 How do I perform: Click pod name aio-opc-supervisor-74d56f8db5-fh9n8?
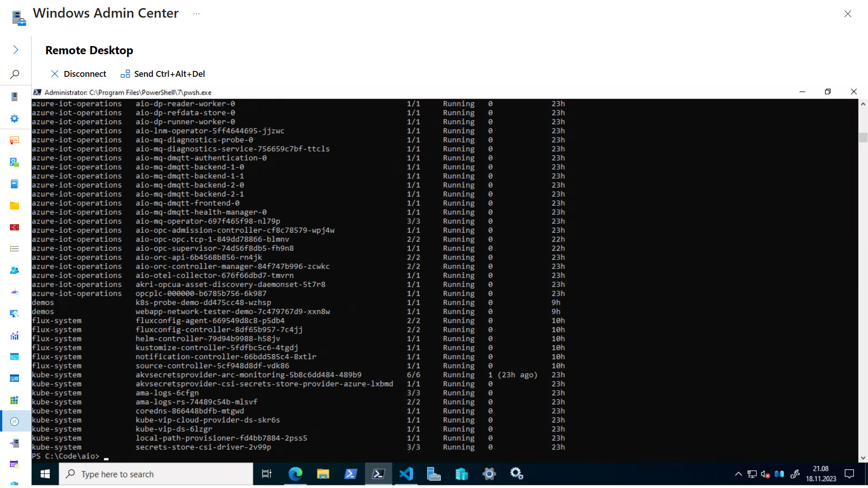tap(215, 249)
